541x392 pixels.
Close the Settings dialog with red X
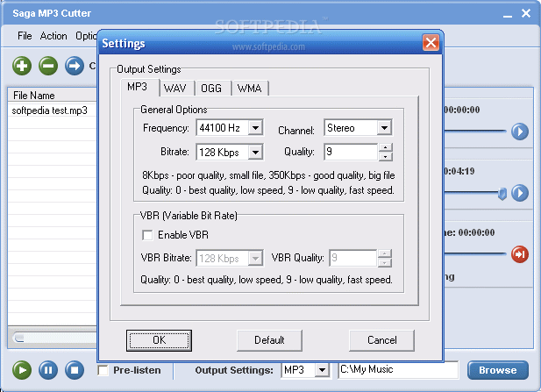pyautogui.click(x=431, y=43)
